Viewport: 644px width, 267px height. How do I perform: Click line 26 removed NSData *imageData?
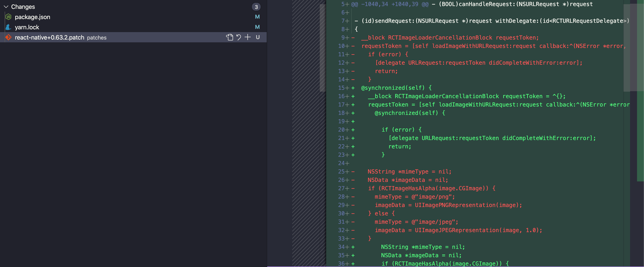[408, 180]
